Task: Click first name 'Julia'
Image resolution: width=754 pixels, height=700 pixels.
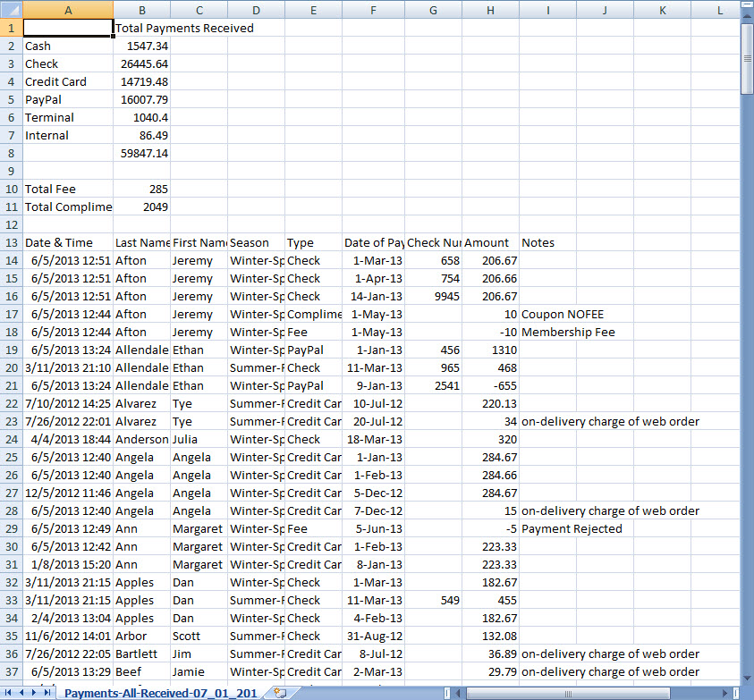Action: [x=199, y=439]
